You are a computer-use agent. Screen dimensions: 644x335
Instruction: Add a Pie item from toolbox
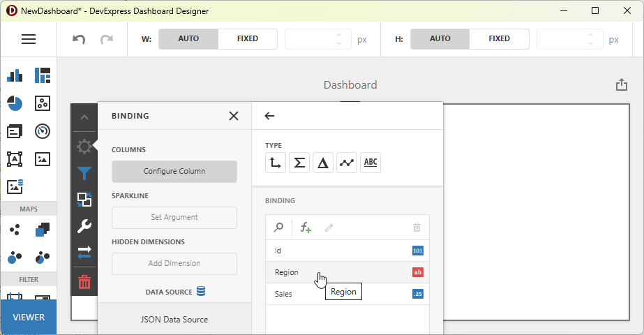point(15,103)
